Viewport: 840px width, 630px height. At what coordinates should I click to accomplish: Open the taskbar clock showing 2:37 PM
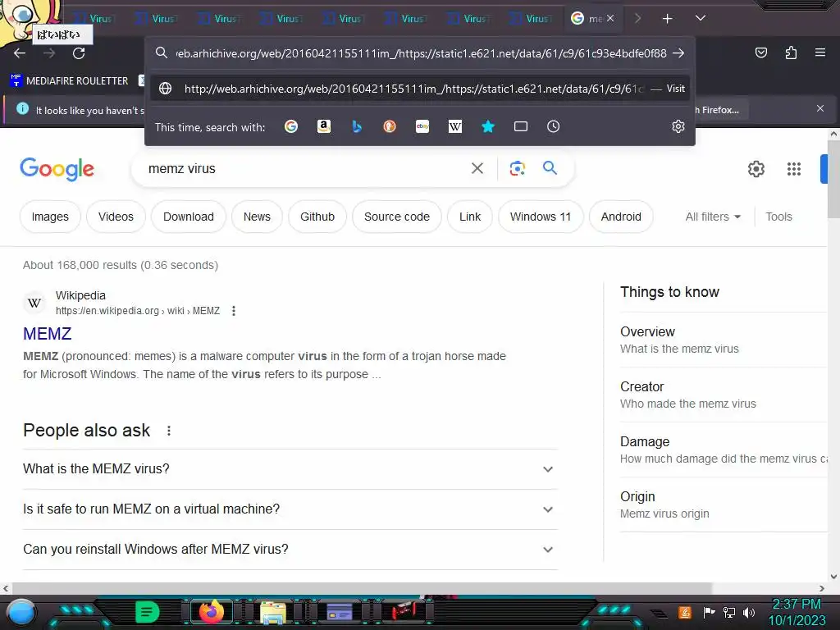click(797, 612)
